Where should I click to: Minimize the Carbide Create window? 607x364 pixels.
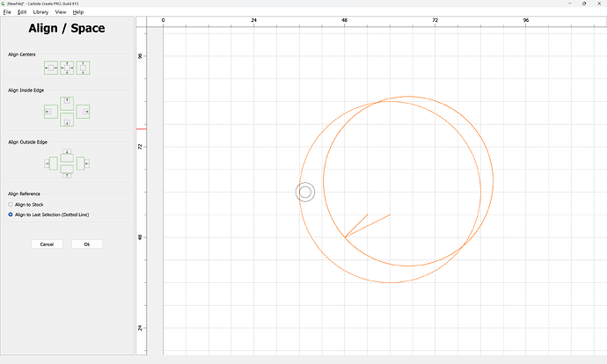pos(570,4)
